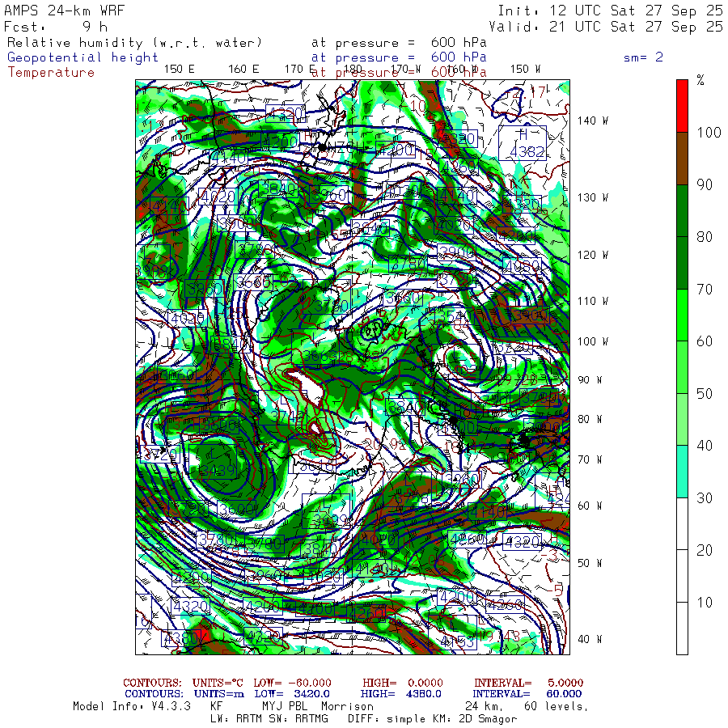Select the brown 90-100% humidity swatch

point(682,158)
